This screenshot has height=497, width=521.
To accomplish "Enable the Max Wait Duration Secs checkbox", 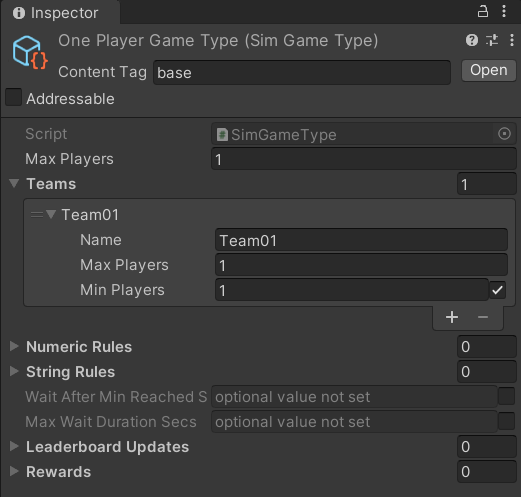I will 506,421.
